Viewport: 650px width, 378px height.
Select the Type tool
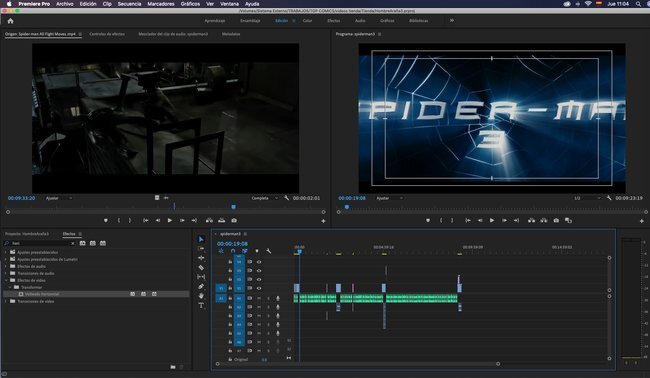201,305
